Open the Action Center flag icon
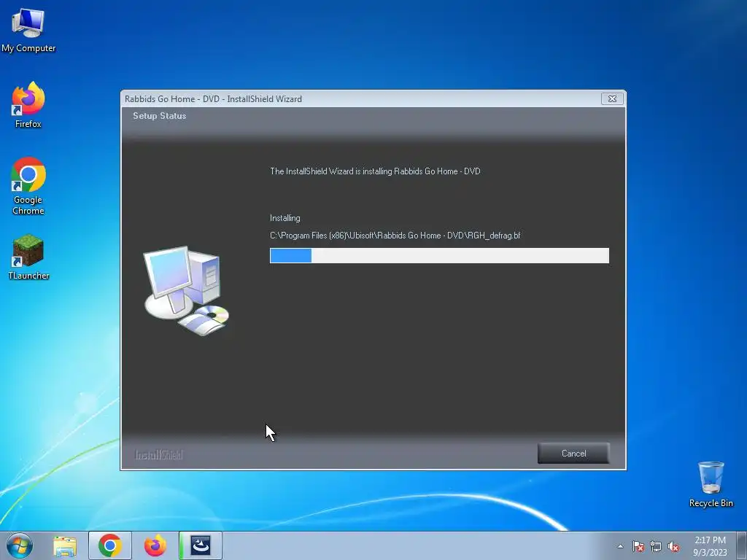 coord(638,546)
